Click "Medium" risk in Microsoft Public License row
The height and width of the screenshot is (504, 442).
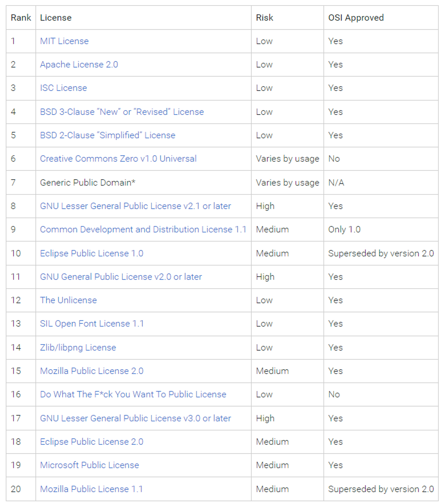pyautogui.click(x=272, y=465)
